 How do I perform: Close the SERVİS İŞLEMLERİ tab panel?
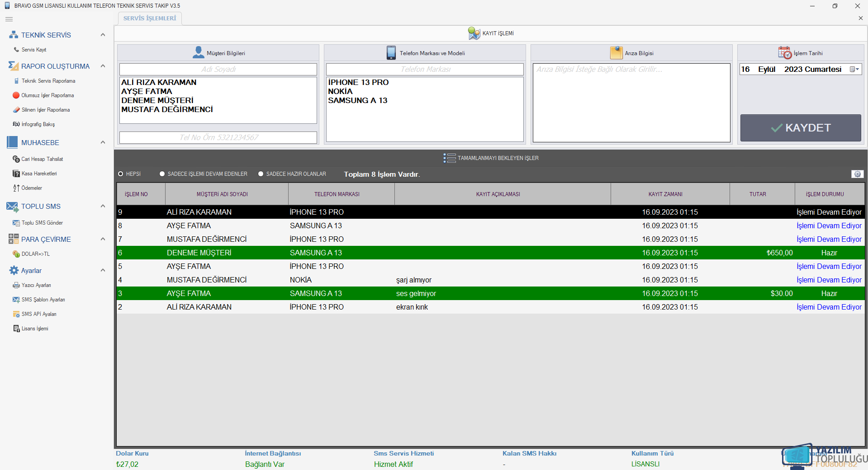click(x=860, y=19)
